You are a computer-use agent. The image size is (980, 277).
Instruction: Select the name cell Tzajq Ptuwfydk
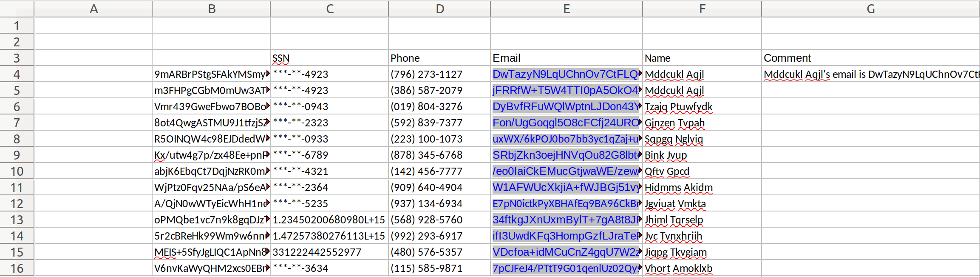(x=702, y=106)
